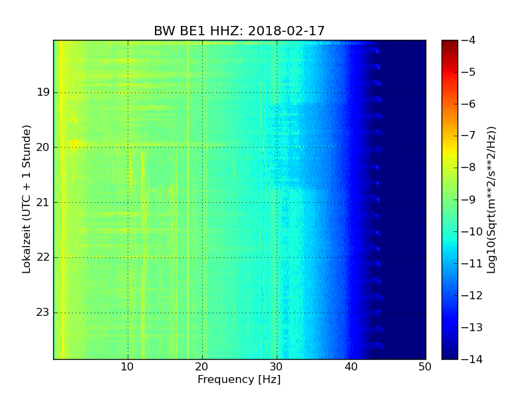This screenshot has height=399, width=532.
Task: Click the colorbar tick label "−4"
Action: point(469,40)
